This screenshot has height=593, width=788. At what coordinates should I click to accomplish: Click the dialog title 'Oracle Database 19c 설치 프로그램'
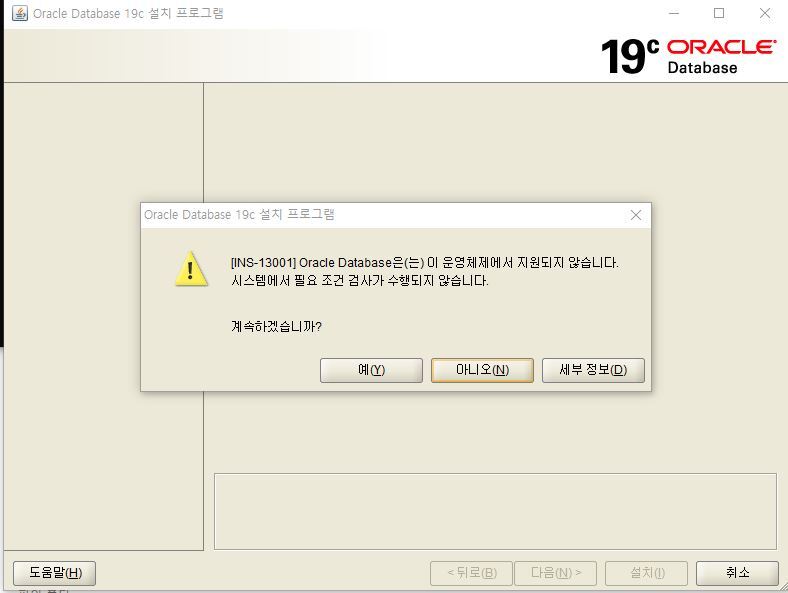[239, 215]
